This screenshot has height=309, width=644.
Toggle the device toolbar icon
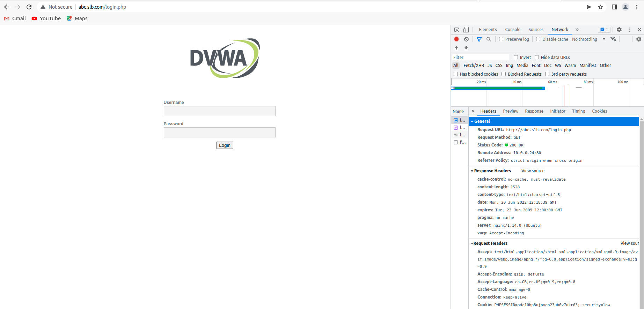[466, 30]
